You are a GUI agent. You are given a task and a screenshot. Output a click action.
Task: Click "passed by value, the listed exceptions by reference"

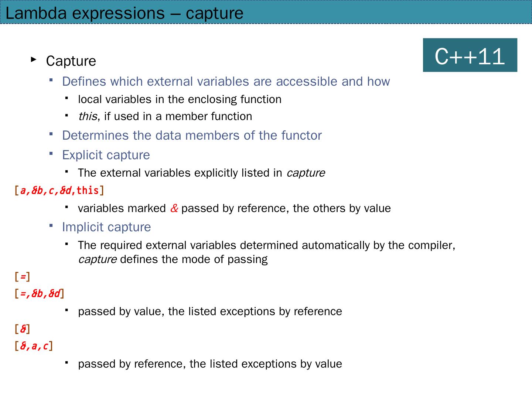(210, 311)
